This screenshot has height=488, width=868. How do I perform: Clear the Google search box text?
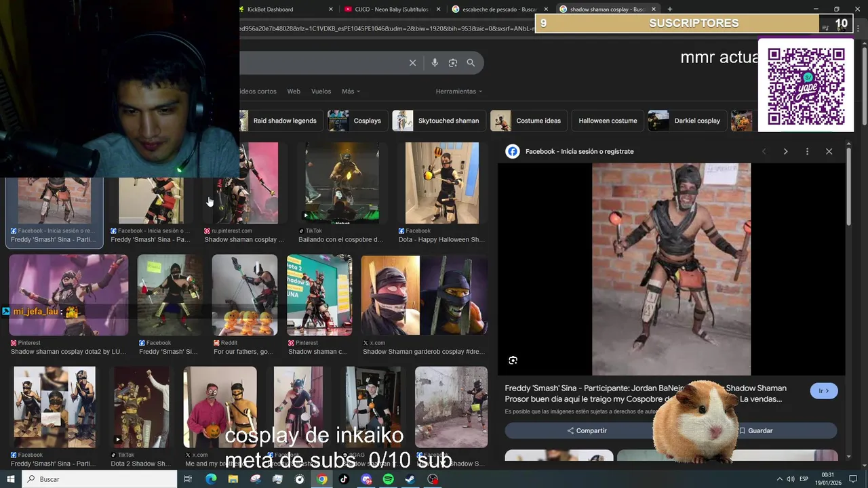412,63
